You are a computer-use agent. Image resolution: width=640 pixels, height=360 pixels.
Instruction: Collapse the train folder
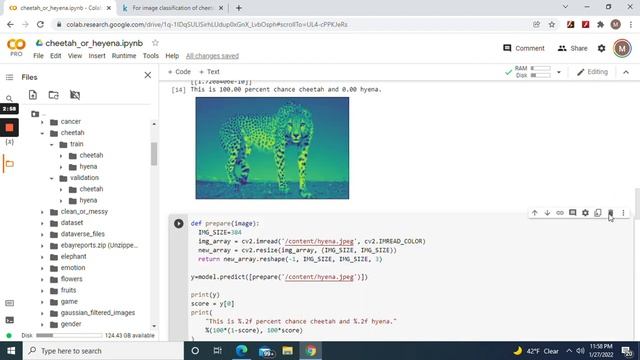51,144
